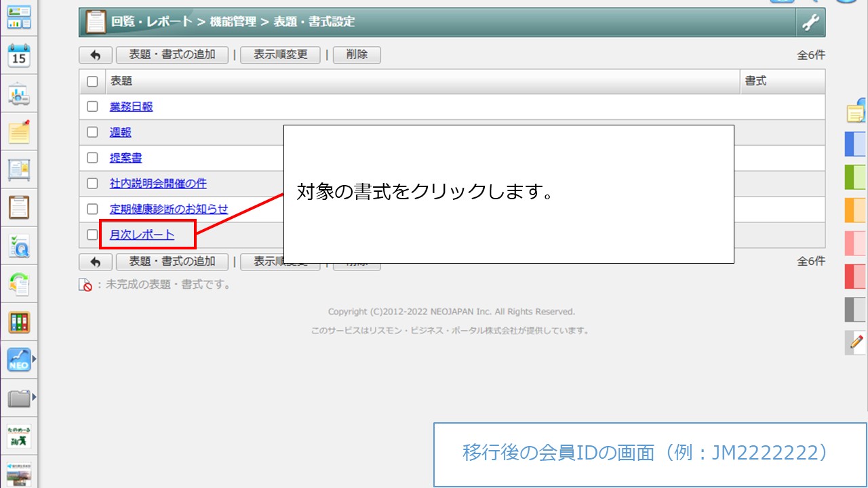This screenshot has height=488, width=868.
Task: Click the upper 削除 button
Action: coord(357,55)
